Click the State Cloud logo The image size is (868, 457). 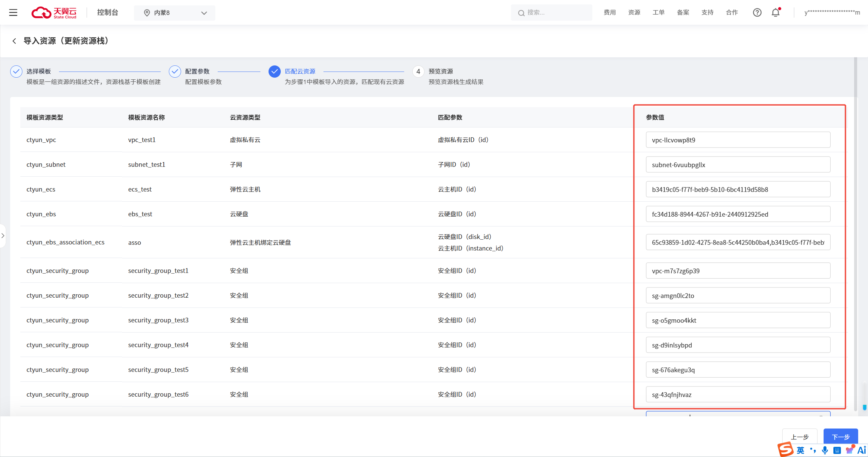coord(54,13)
